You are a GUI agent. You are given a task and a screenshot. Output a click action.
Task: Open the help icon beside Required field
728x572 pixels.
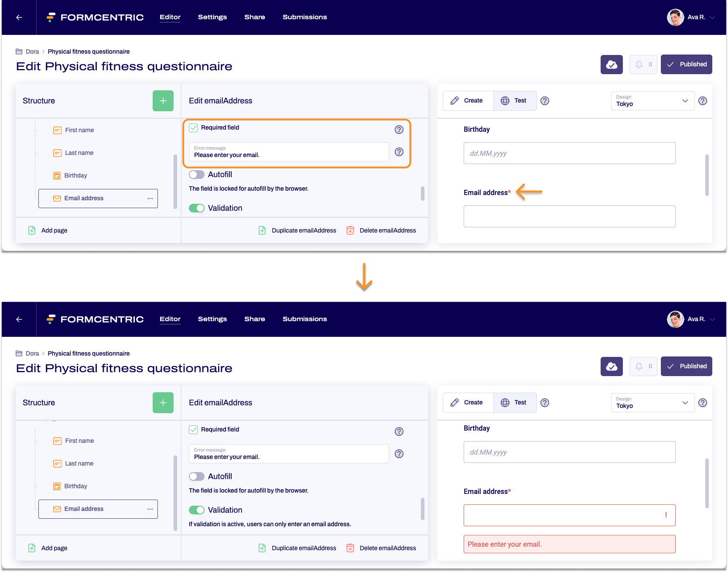pos(399,129)
